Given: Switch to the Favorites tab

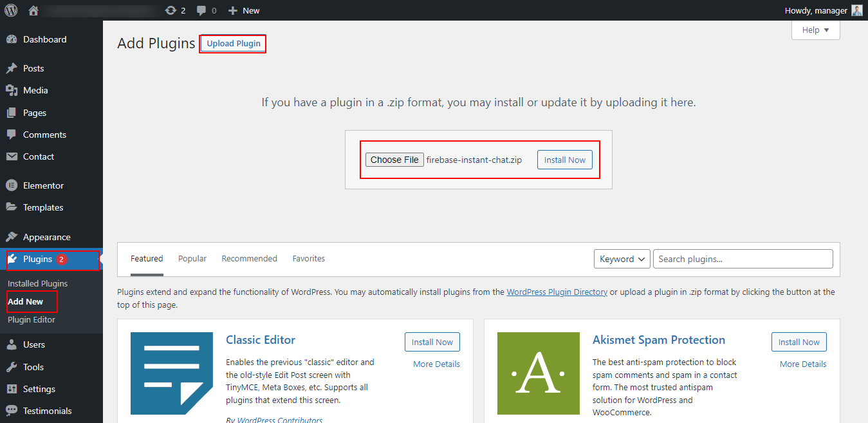Looking at the screenshot, I should (x=309, y=259).
